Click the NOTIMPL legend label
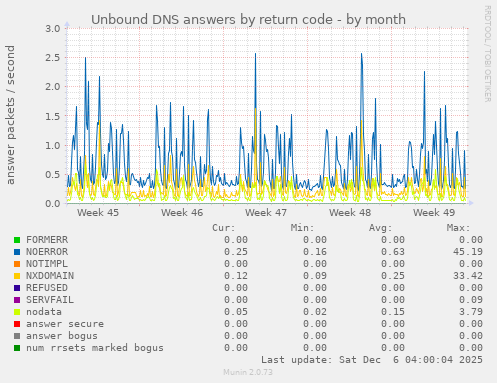497x383 pixels. (x=47, y=264)
